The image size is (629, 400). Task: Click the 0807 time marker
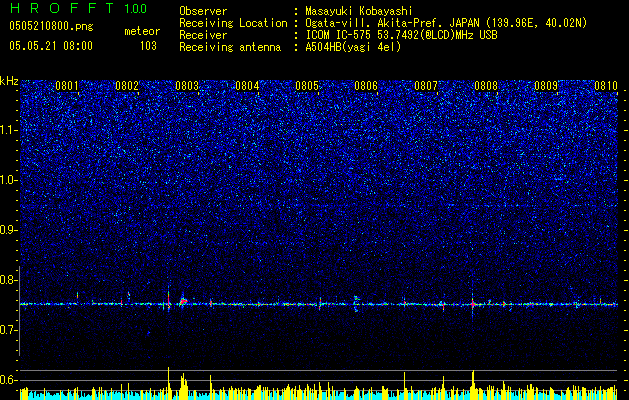click(x=426, y=86)
